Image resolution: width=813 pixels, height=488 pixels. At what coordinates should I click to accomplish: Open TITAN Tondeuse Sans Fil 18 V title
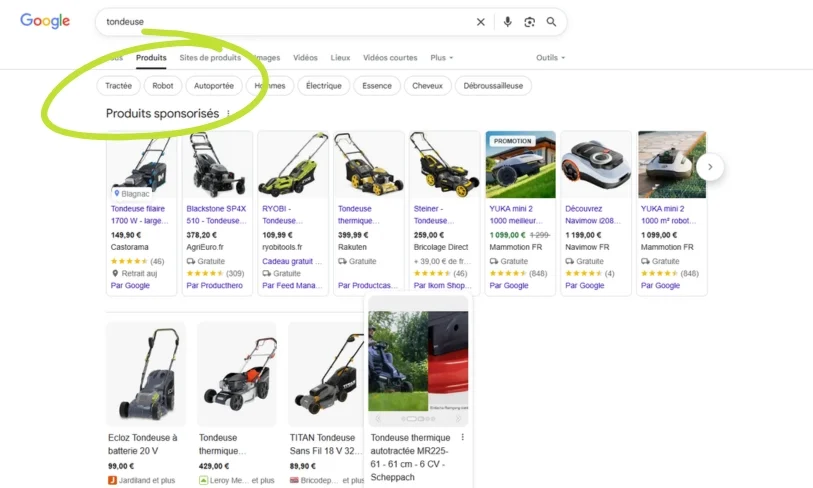tap(325, 444)
